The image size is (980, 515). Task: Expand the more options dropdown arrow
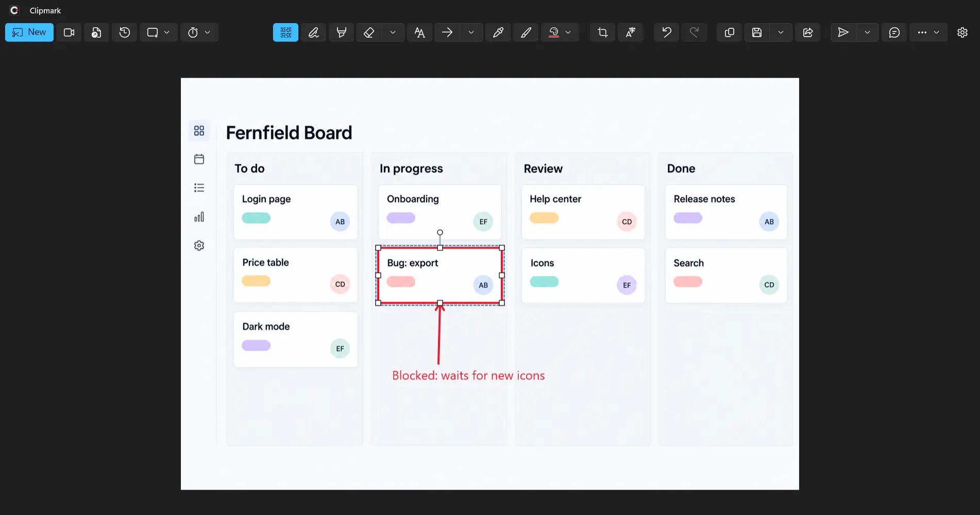coord(937,32)
